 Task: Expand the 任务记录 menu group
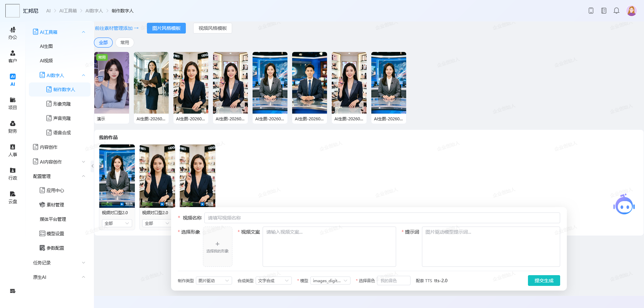[84, 263]
